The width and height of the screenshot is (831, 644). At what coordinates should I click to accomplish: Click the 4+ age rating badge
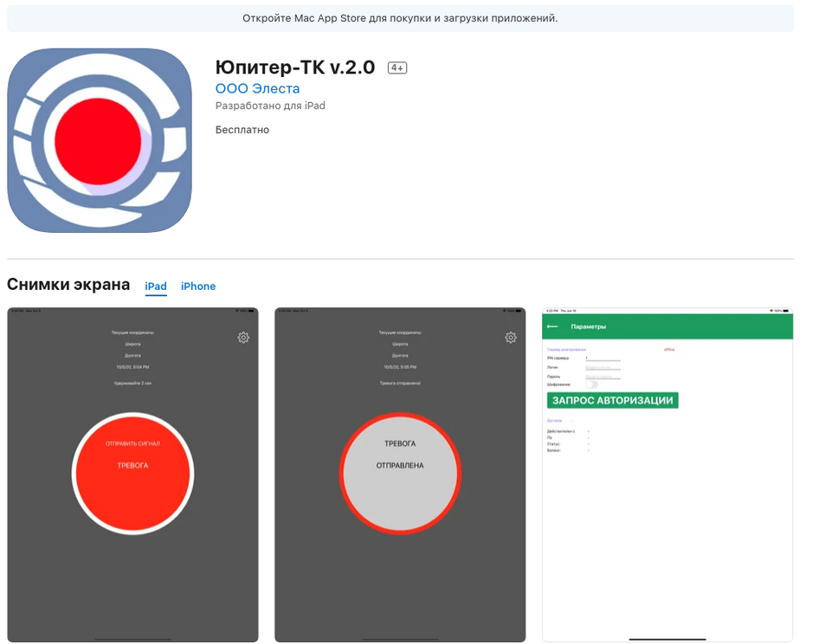[x=397, y=68]
